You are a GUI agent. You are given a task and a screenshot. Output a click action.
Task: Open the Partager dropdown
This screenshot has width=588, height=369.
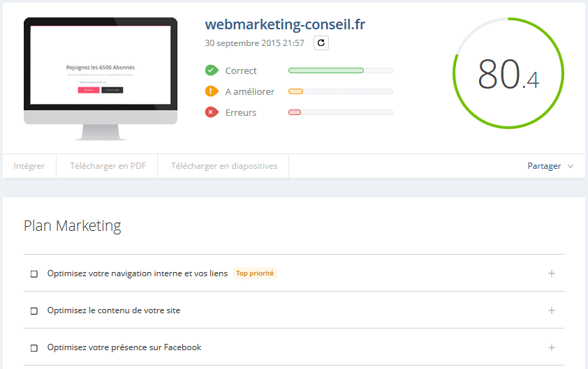[x=550, y=166]
